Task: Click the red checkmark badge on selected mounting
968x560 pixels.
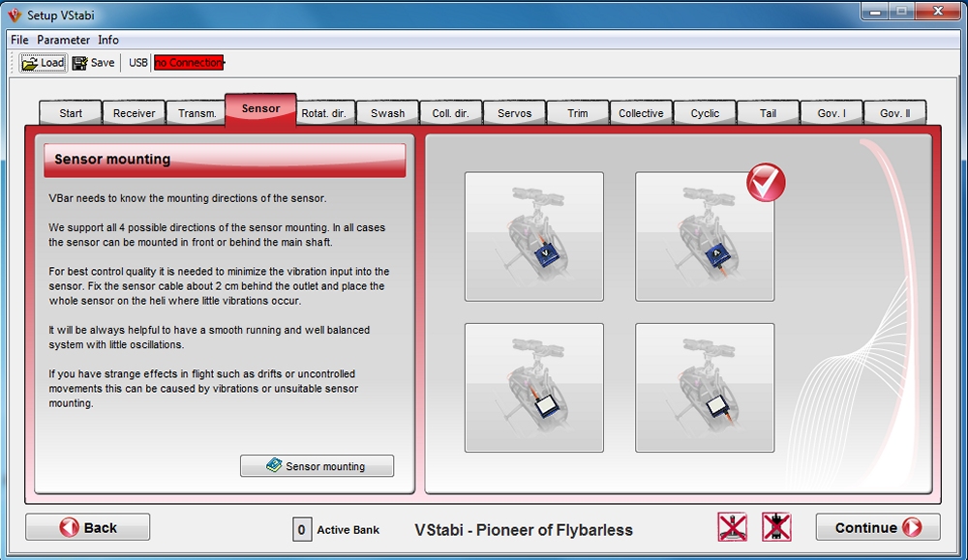Action: pyautogui.click(x=766, y=182)
